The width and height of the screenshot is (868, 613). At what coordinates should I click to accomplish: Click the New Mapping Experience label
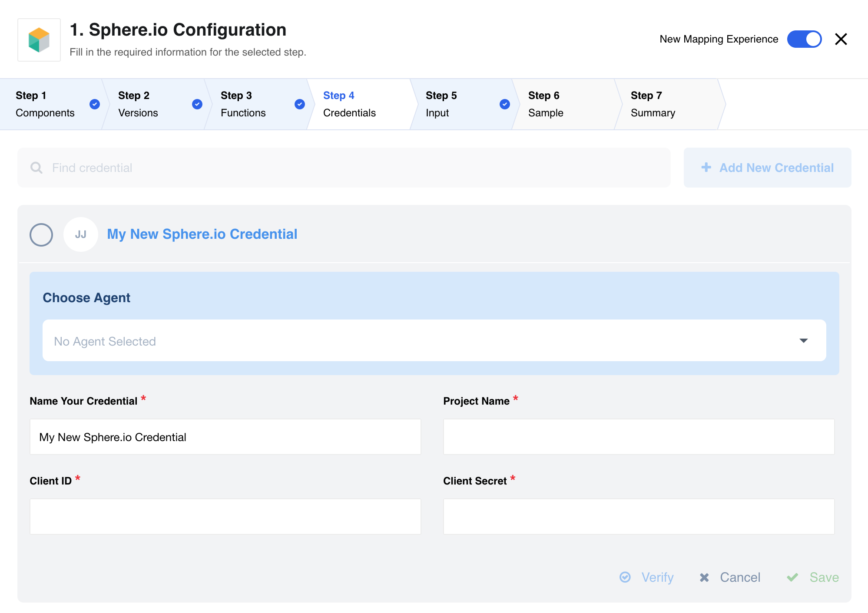(719, 39)
